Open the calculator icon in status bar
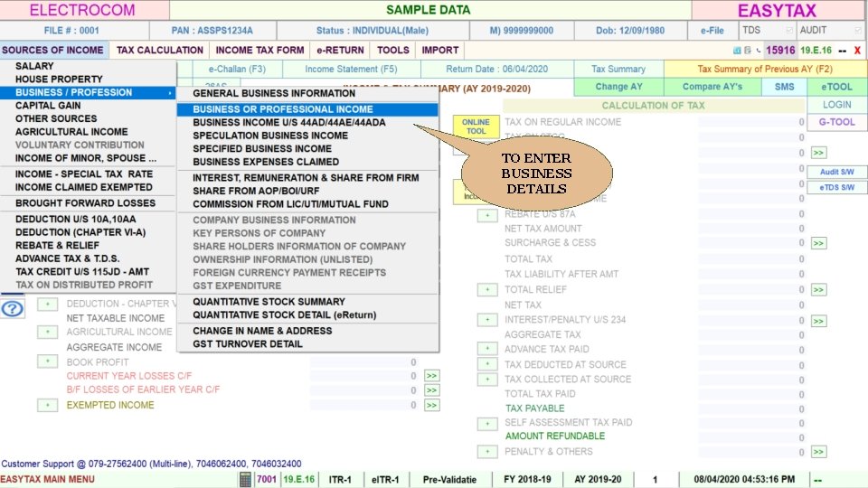The width and height of the screenshot is (868, 488). pos(245,479)
